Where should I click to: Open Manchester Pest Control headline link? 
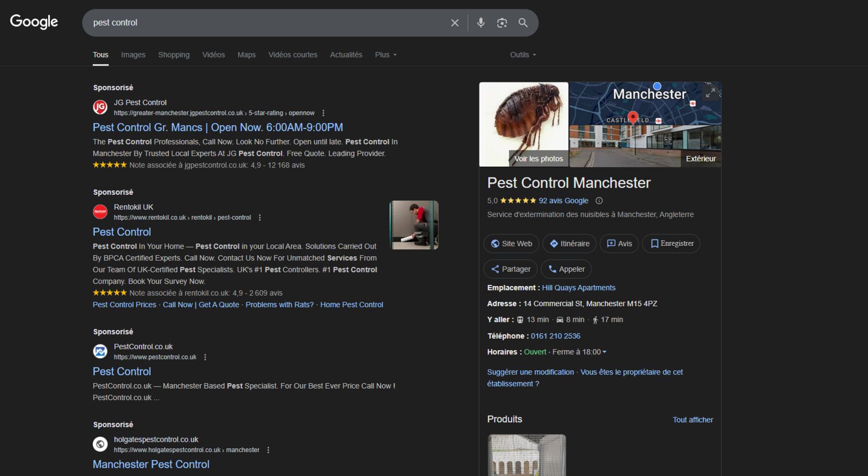(x=151, y=465)
